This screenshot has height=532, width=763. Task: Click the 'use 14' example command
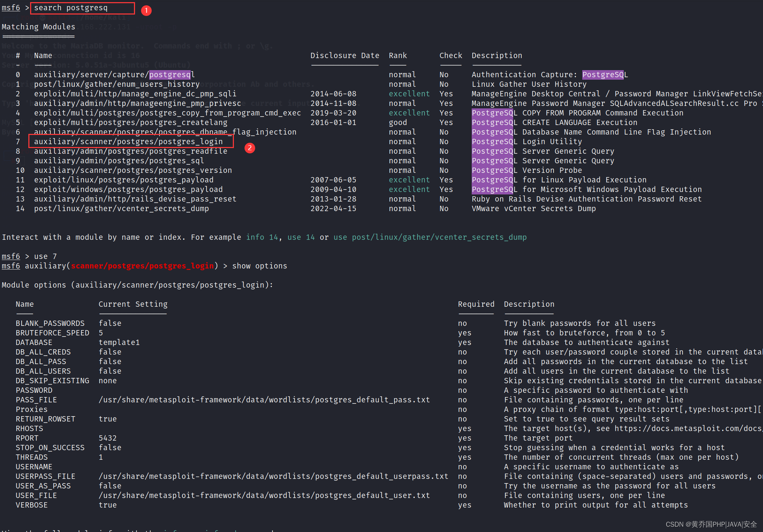(x=301, y=237)
